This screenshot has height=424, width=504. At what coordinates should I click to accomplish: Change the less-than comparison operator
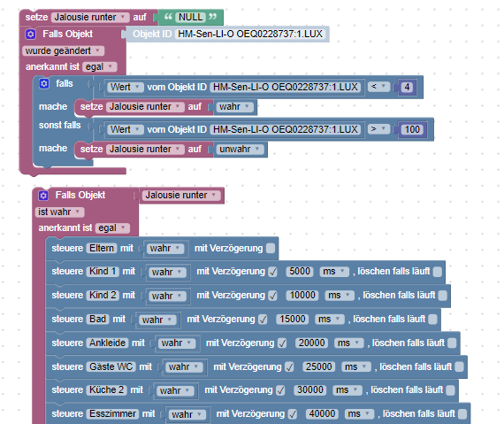378,87
